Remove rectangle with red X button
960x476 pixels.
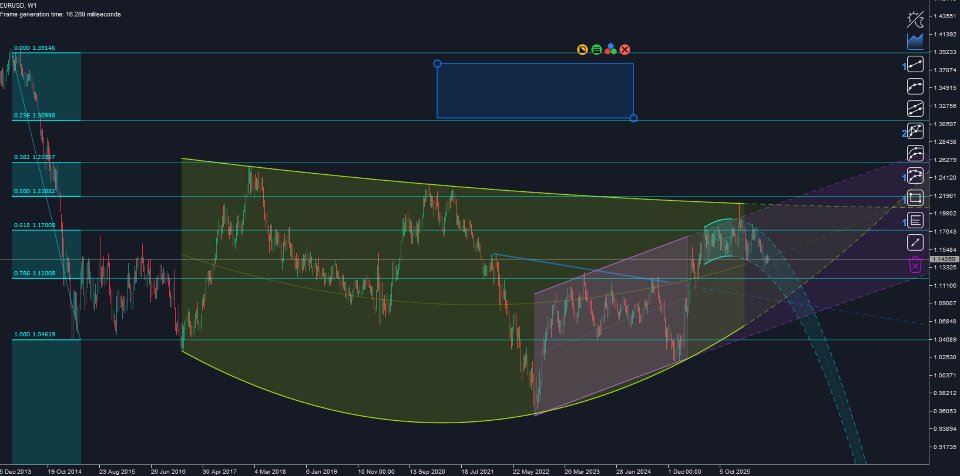click(x=624, y=50)
